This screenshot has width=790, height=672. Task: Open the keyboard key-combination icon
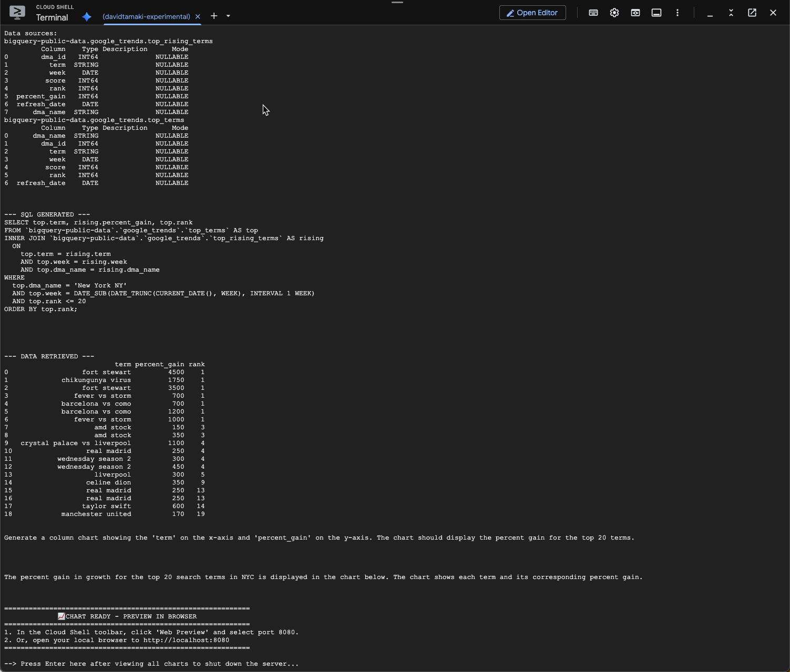pos(593,13)
